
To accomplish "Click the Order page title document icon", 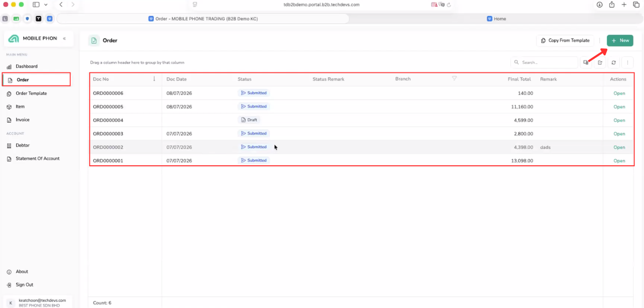I will [x=94, y=41].
